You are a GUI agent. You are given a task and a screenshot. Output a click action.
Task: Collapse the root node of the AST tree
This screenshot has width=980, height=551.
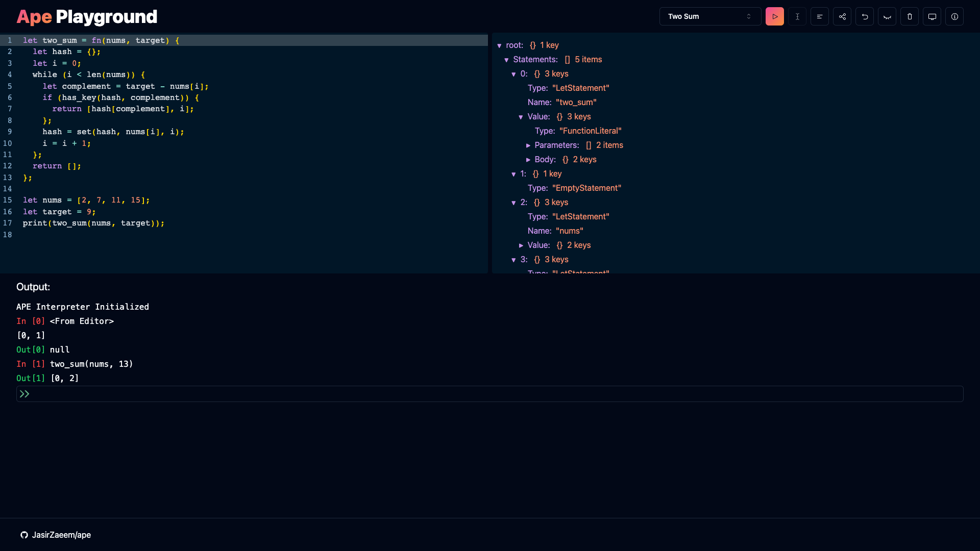pos(500,45)
